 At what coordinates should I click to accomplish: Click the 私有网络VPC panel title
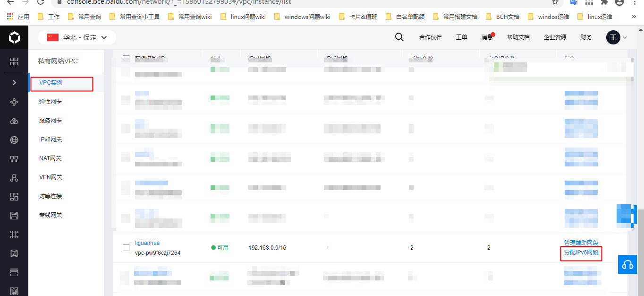tap(58, 61)
